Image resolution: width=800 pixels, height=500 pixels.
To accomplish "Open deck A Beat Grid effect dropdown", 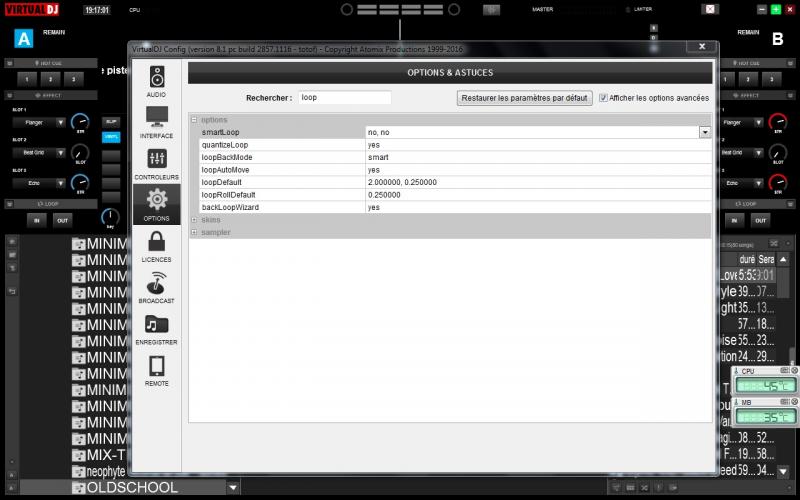I will point(61,153).
